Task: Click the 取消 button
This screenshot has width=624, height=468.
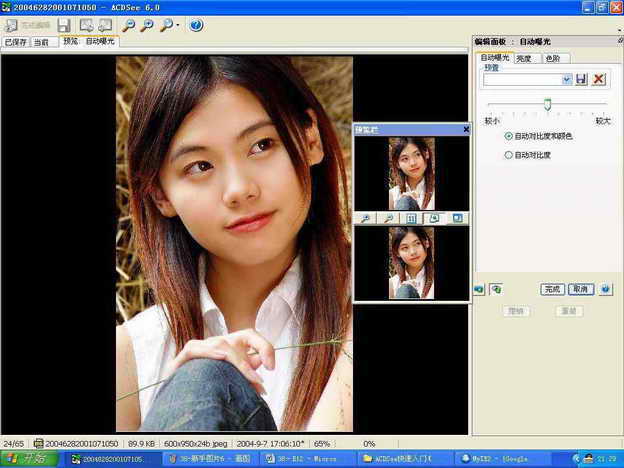Action: (580, 289)
